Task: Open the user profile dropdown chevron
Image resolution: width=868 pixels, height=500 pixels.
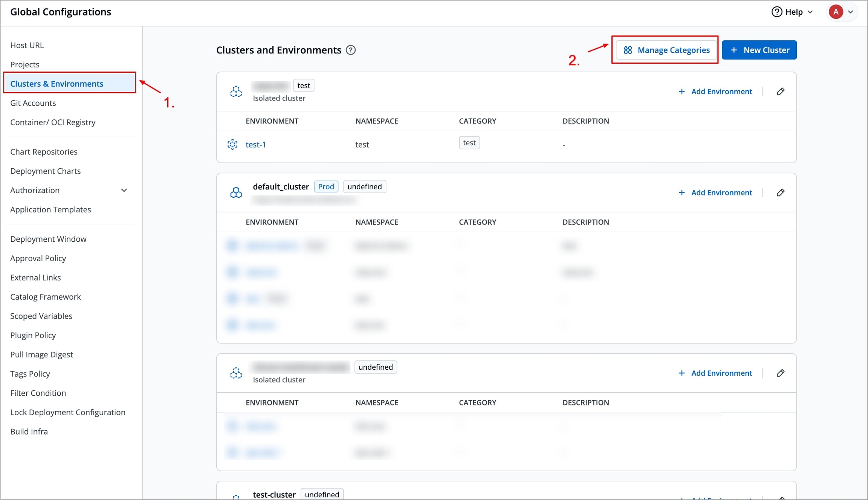Action: (851, 12)
